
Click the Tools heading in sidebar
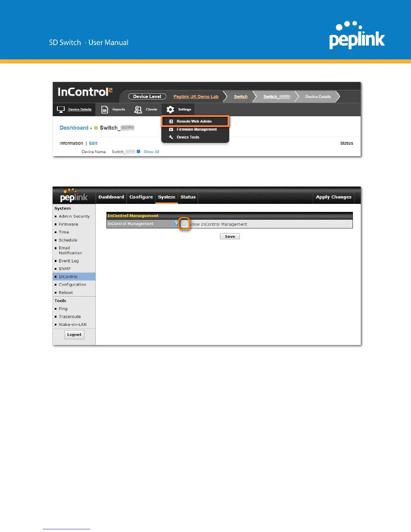60,301
